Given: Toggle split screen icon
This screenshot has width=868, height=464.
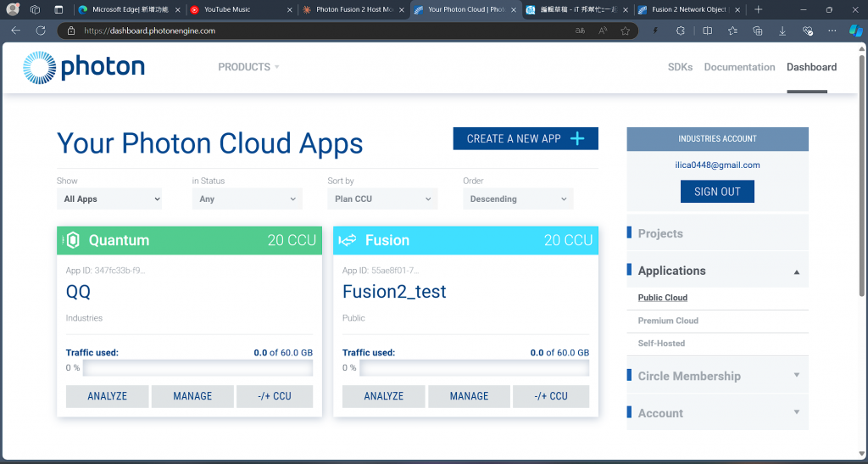Looking at the screenshot, I should pos(708,31).
